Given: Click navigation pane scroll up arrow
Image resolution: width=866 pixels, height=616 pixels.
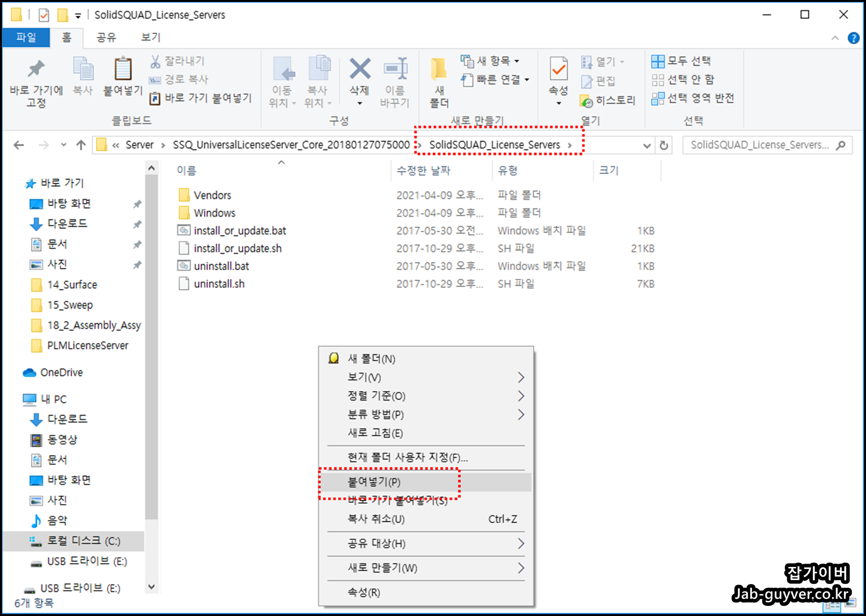Looking at the screenshot, I should click(x=151, y=168).
